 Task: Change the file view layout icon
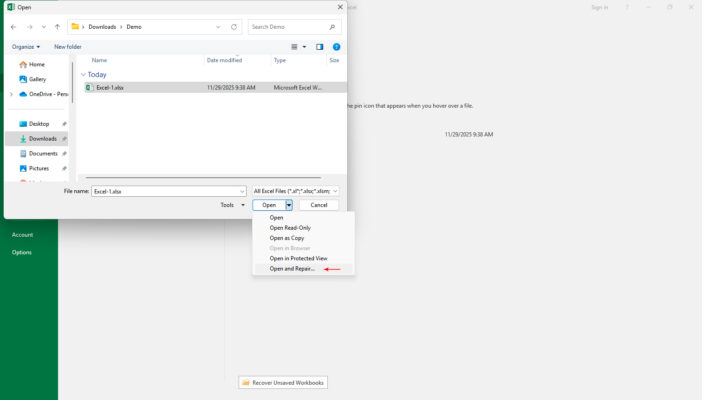pyautogui.click(x=294, y=47)
